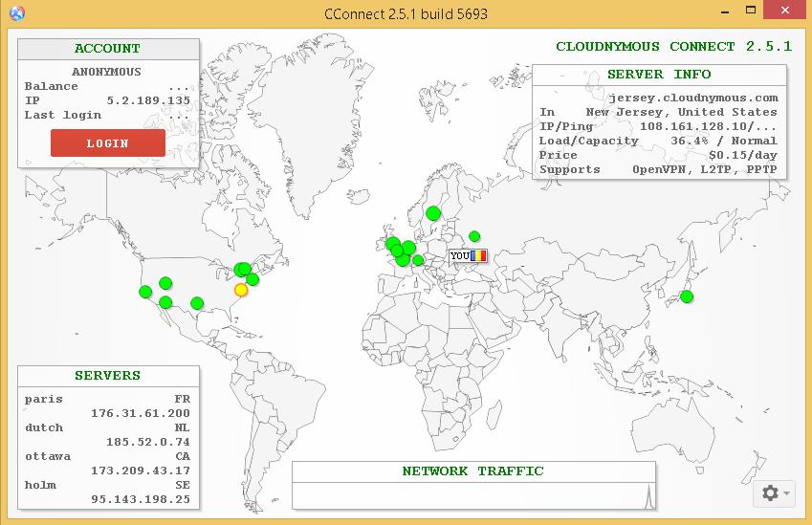Click the IP address 95.143.198.25
This screenshot has width=812, height=525.
click(x=141, y=499)
